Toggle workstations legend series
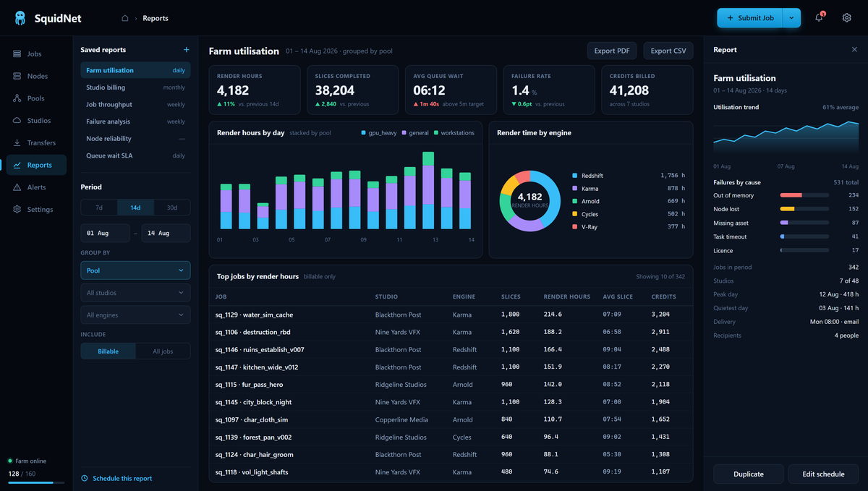 pos(454,133)
